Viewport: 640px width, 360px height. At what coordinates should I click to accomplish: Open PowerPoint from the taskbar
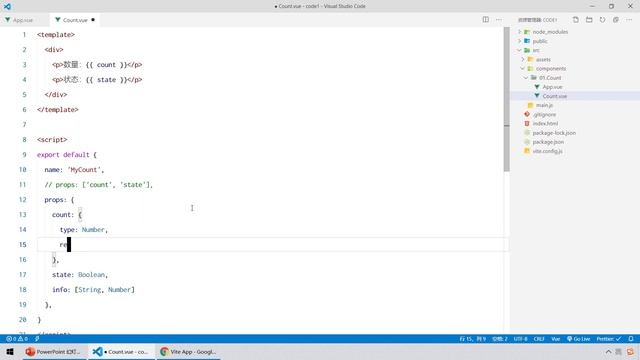click(x=54, y=351)
